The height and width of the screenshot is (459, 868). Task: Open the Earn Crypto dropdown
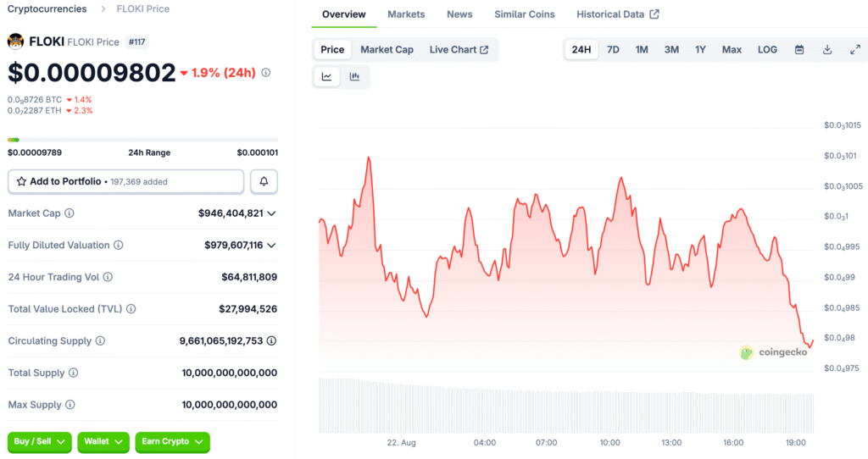[172, 442]
